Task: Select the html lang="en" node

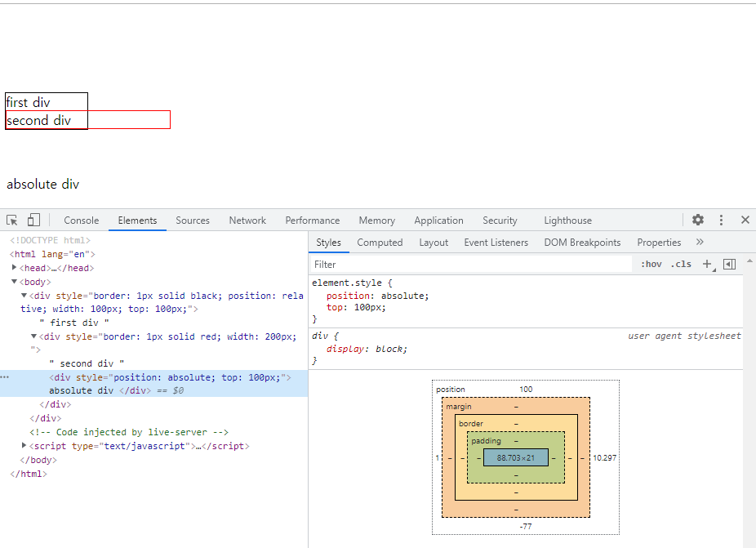Action: [x=52, y=254]
